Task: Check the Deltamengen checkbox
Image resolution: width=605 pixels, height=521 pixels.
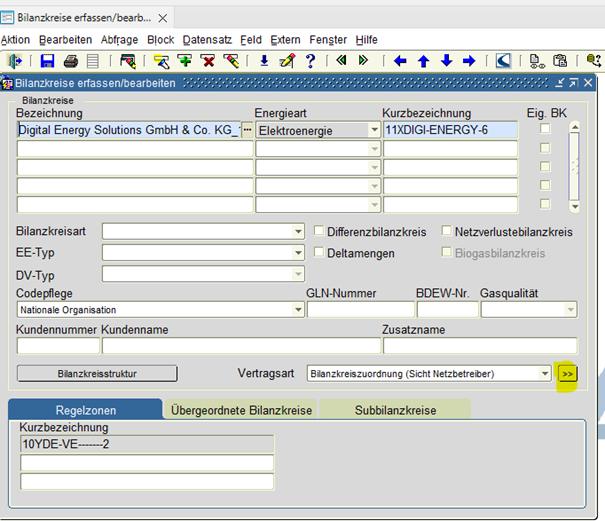Action: pyautogui.click(x=319, y=253)
